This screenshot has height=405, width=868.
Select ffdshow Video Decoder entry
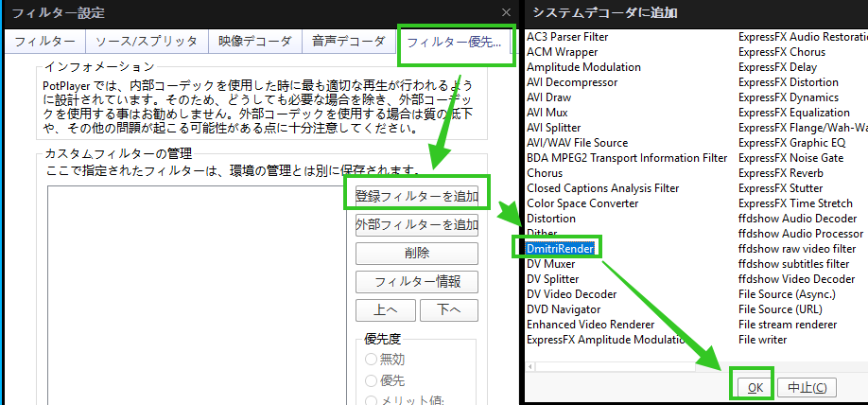[796, 279]
